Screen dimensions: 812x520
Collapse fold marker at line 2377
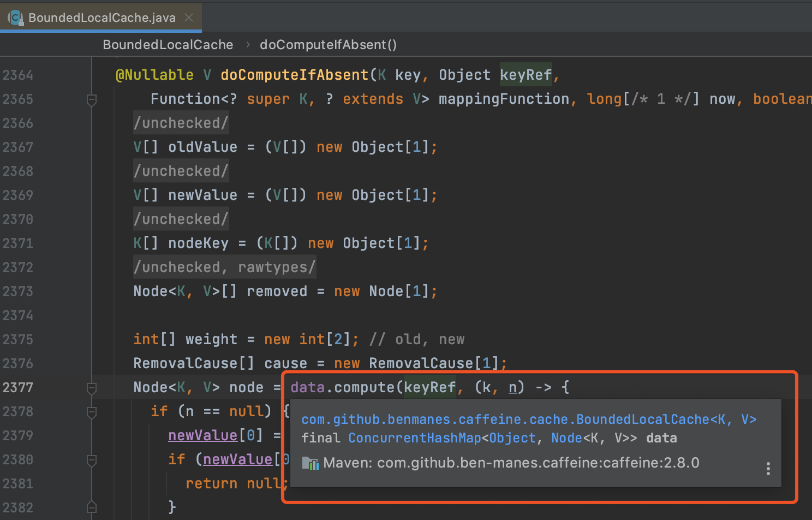point(92,388)
